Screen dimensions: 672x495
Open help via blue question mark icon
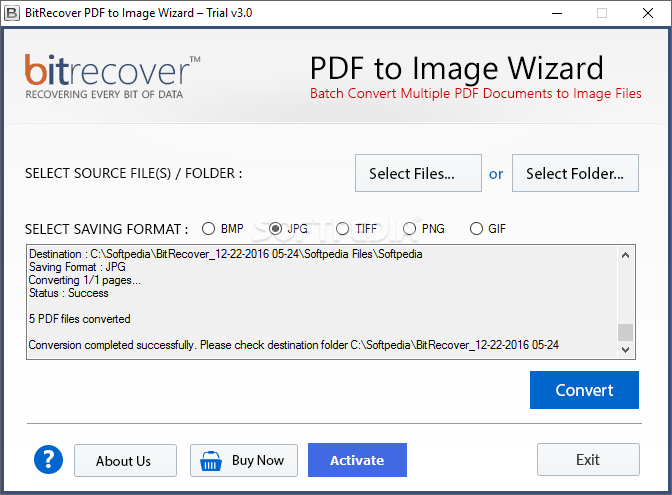pos(48,459)
